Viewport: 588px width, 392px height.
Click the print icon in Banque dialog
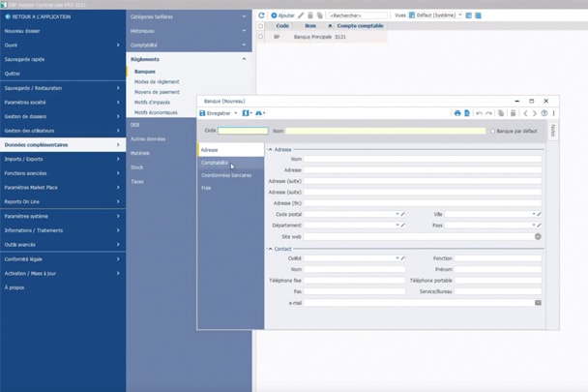point(457,113)
